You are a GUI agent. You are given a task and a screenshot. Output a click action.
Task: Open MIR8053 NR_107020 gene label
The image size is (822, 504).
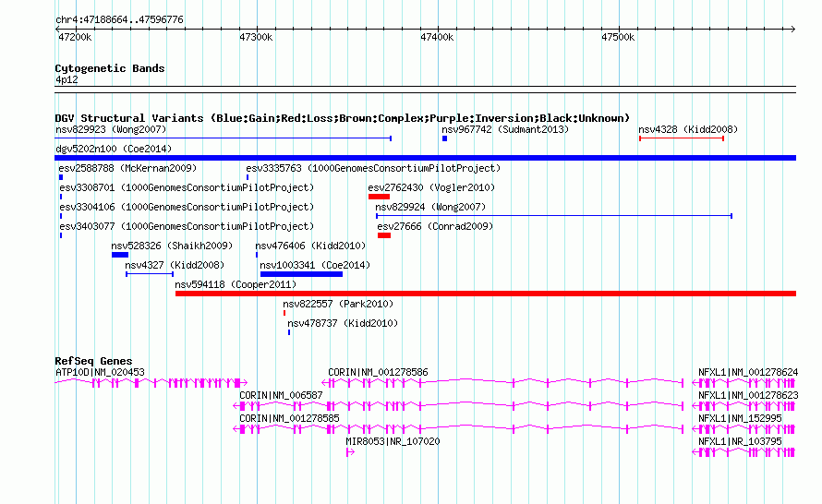click(393, 441)
